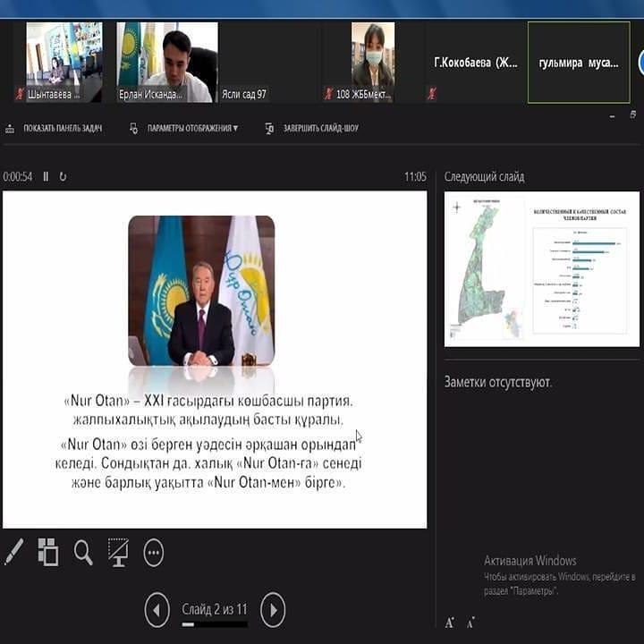This screenshot has width=644, height=644.
Task: Select the Г.Кокобаева participant tile
Action: [475, 63]
